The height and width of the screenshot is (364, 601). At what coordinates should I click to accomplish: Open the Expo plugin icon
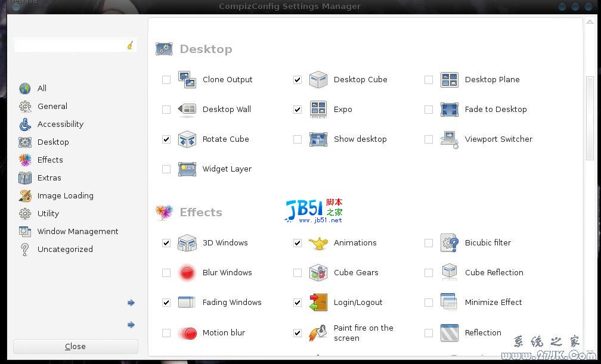[x=318, y=109]
